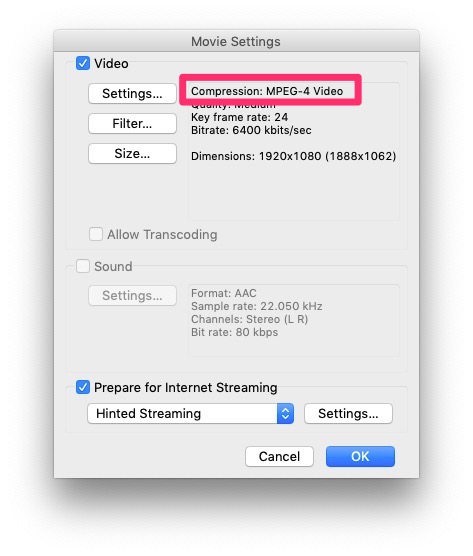
Task: Toggle Prepare for Internet Streaming checkbox
Action: (x=83, y=387)
